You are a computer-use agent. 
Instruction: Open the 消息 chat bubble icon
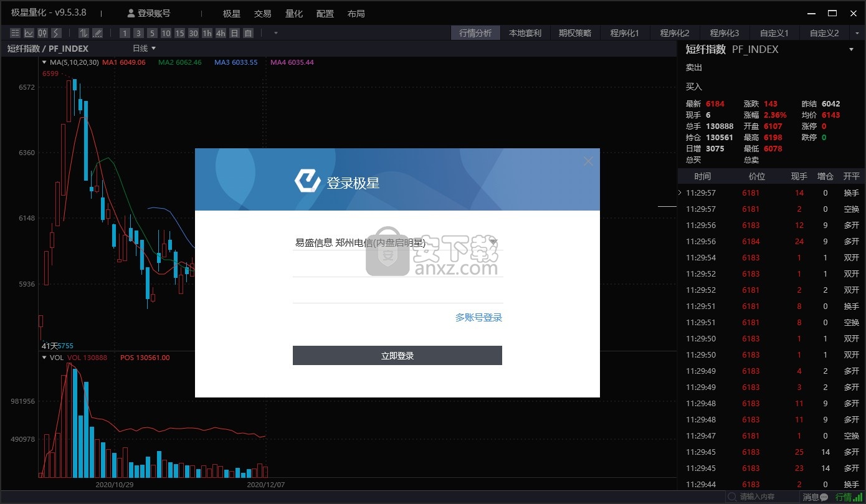pos(825,497)
